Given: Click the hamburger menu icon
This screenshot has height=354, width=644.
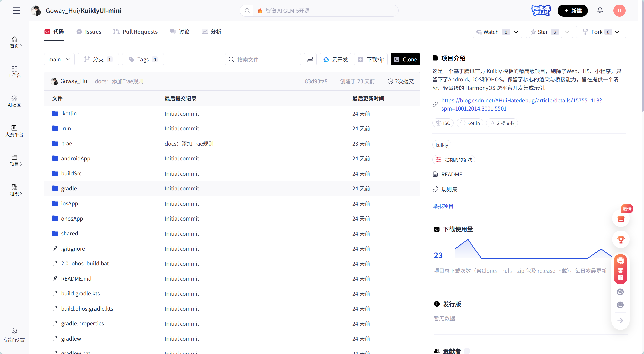Looking at the screenshot, I should (17, 10).
